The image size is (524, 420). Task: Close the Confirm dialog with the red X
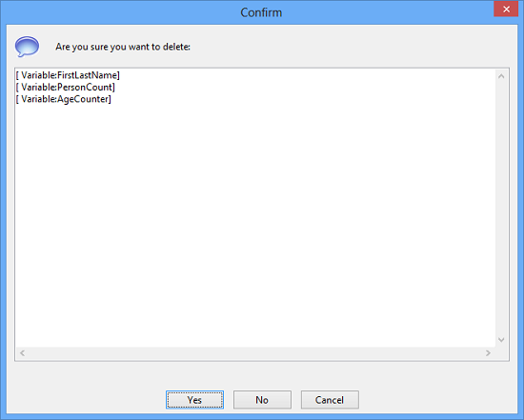pyautogui.click(x=506, y=9)
